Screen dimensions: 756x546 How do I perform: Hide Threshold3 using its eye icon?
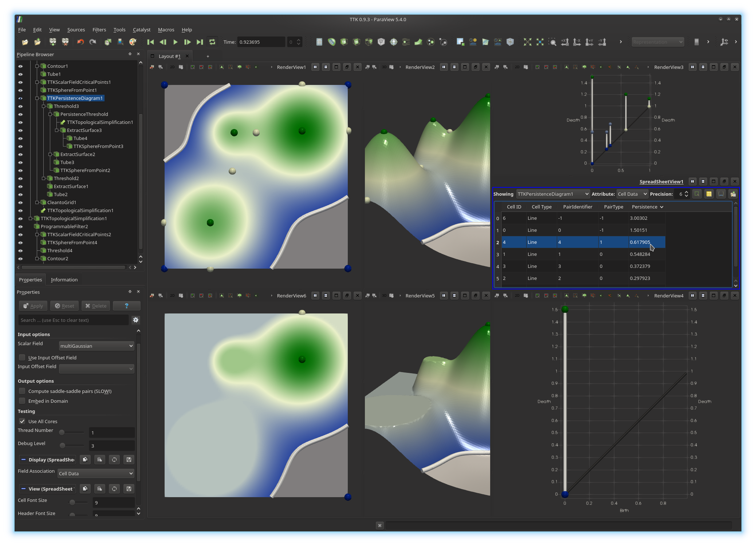click(x=20, y=106)
